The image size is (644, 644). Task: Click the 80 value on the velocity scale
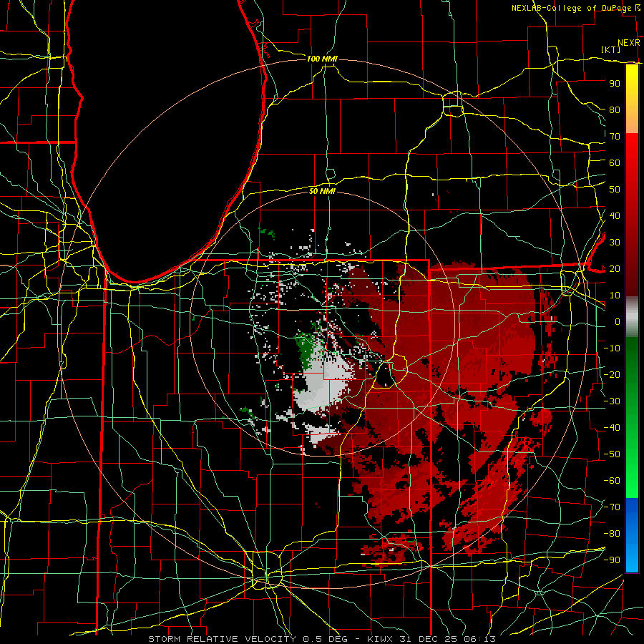click(x=615, y=110)
